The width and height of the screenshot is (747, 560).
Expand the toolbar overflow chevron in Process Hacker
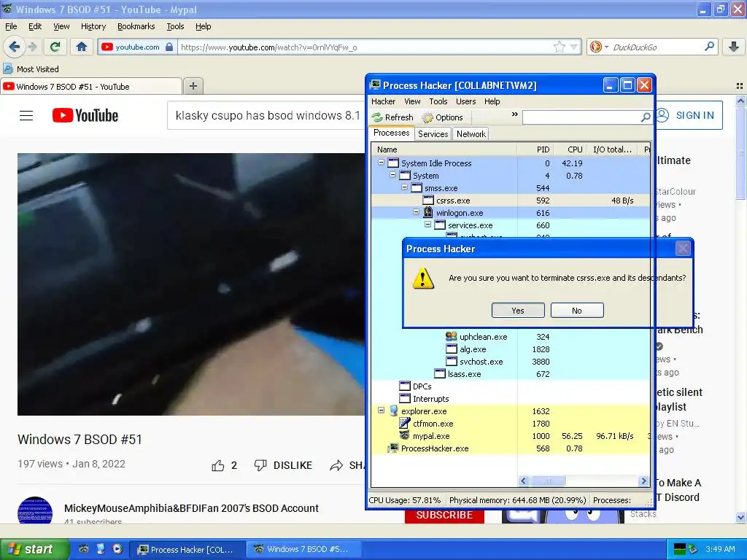pyautogui.click(x=514, y=114)
